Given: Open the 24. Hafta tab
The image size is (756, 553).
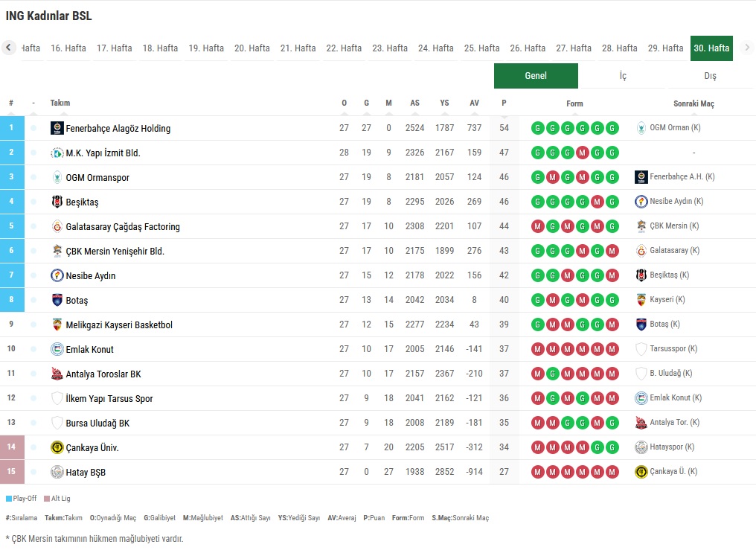Looking at the screenshot, I should click(x=436, y=48).
